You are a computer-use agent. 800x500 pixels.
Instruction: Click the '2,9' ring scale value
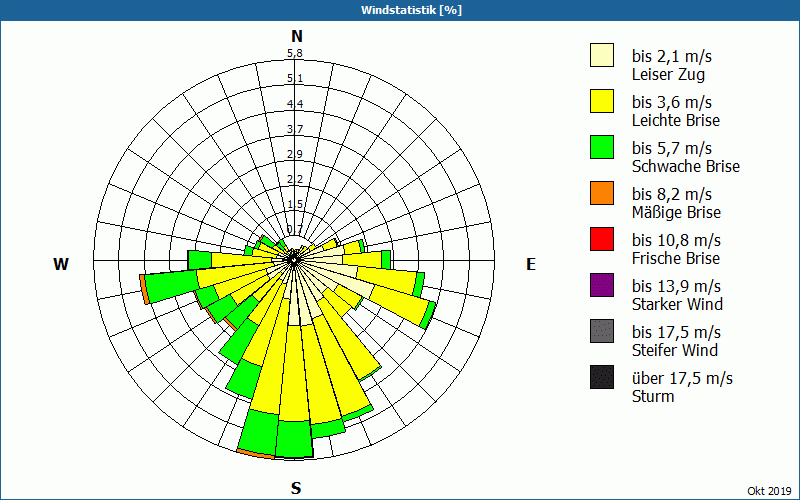(295, 154)
